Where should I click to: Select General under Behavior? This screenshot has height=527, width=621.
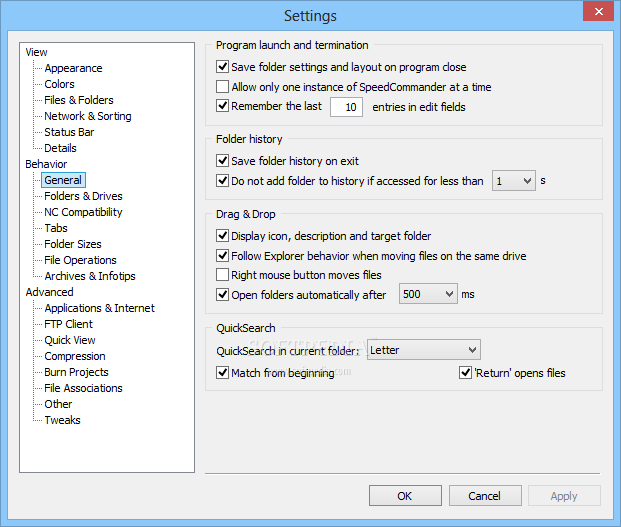[63, 180]
